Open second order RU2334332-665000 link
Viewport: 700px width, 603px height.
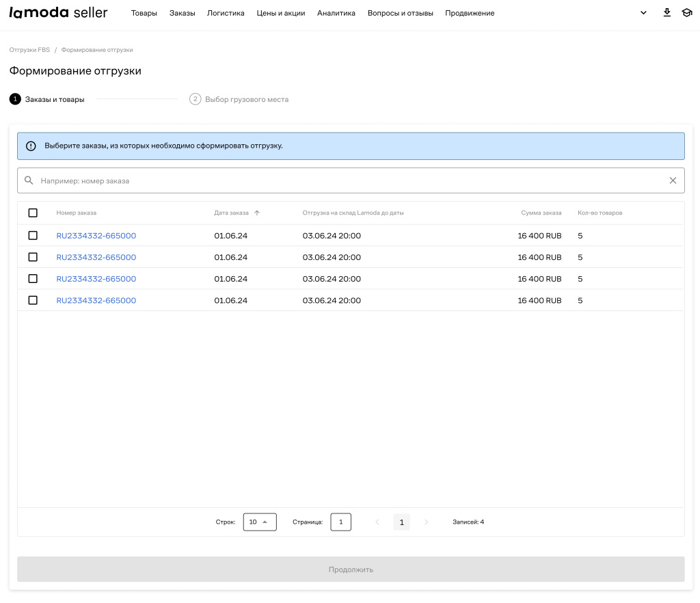pyautogui.click(x=96, y=258)
